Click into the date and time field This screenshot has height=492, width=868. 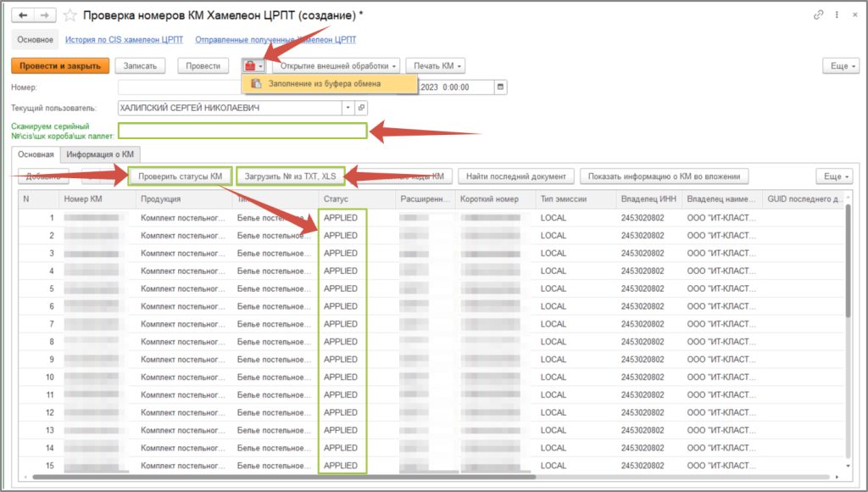pyautogui.click(x=455, y=87)
